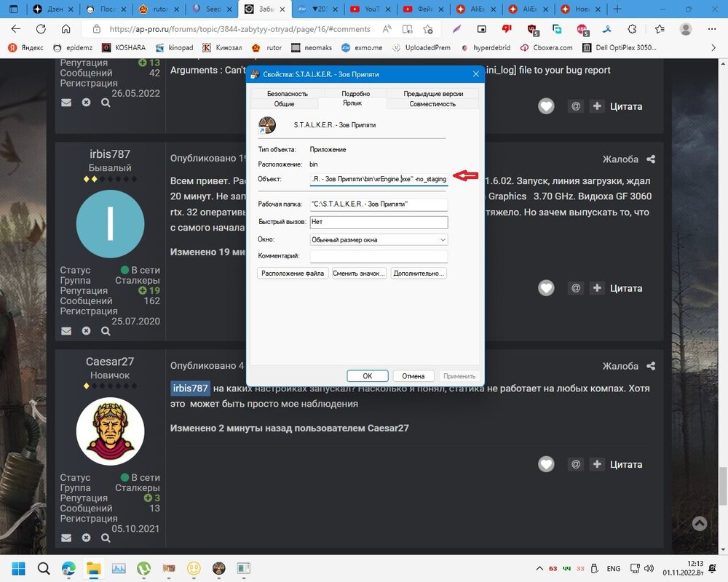This screenshot has height=582, width=728.
Task: Click the read aloud icon in address bar
Action: coord(387,29)
